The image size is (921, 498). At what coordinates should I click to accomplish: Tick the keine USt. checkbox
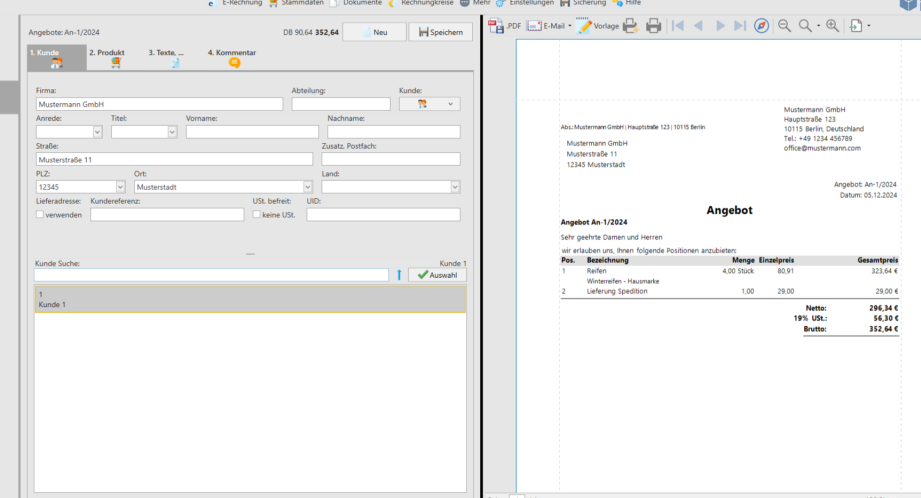tap(256, 214)
